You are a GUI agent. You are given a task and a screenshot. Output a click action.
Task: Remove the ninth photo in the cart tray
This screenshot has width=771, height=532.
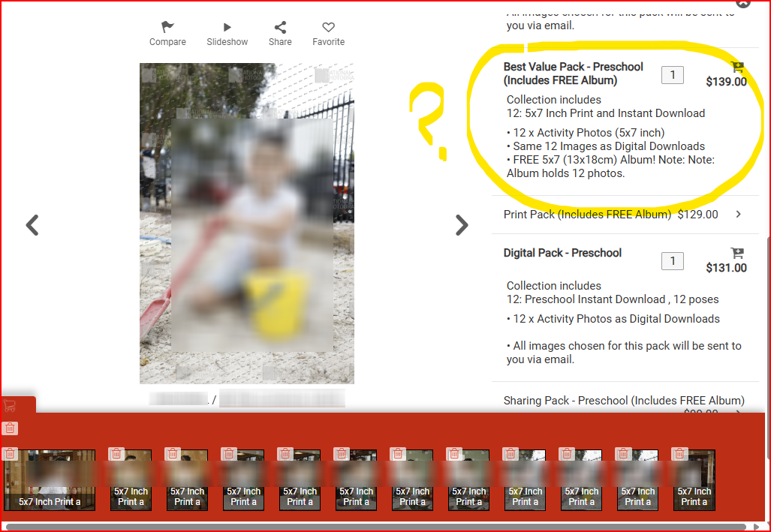coord(510,453)
